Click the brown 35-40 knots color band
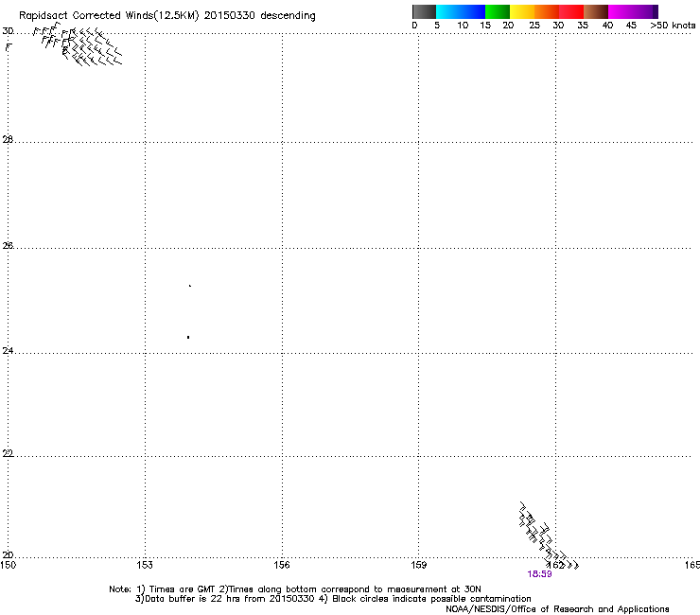The width and height of the screenshot is (700, 615). 596,11
